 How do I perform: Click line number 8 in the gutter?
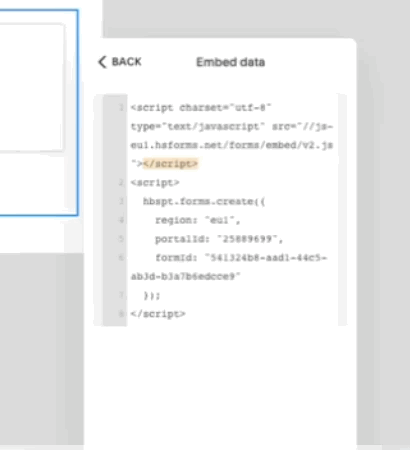(x=121, y=314)
